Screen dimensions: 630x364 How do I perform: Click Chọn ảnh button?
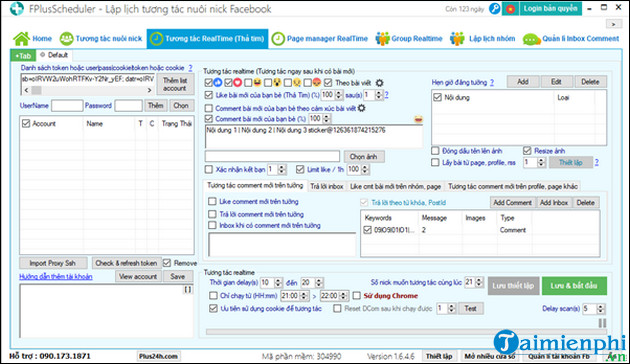[364, 157]
